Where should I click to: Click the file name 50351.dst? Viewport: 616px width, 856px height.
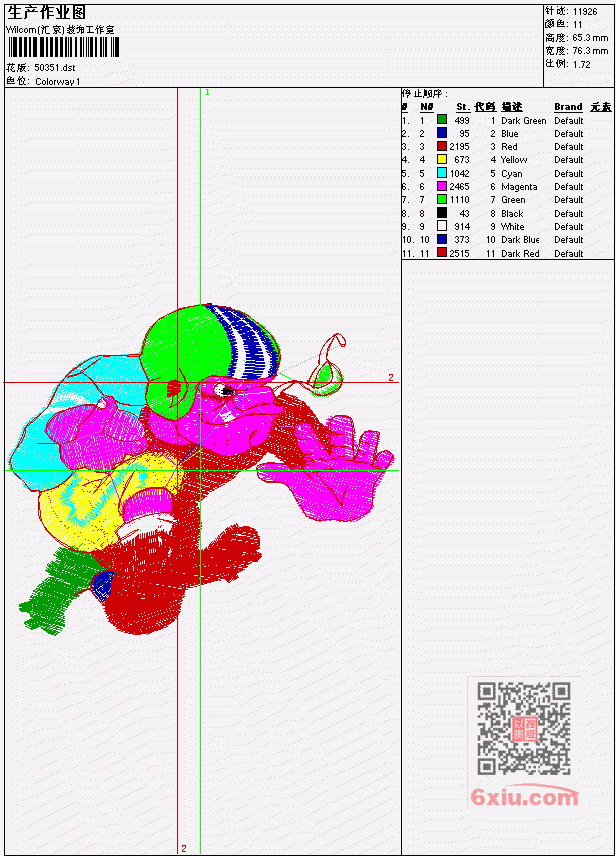(x=55, y=68)
